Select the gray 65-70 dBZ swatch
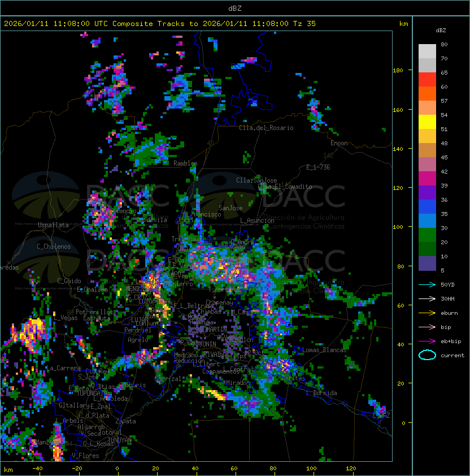The width and height of the screenshot is (470, 476). pos(427,65)
